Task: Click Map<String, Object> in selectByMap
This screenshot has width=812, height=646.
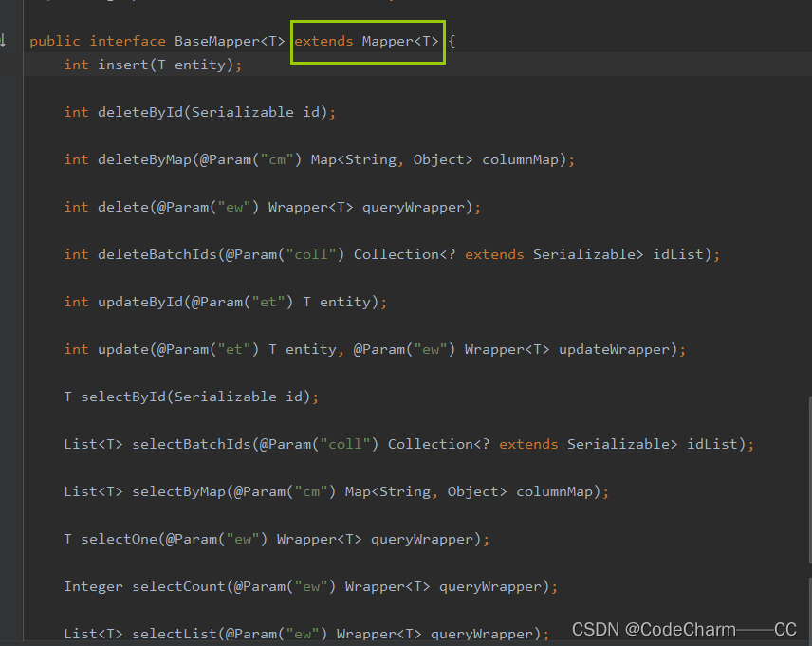Action: (x=426, y=491)
